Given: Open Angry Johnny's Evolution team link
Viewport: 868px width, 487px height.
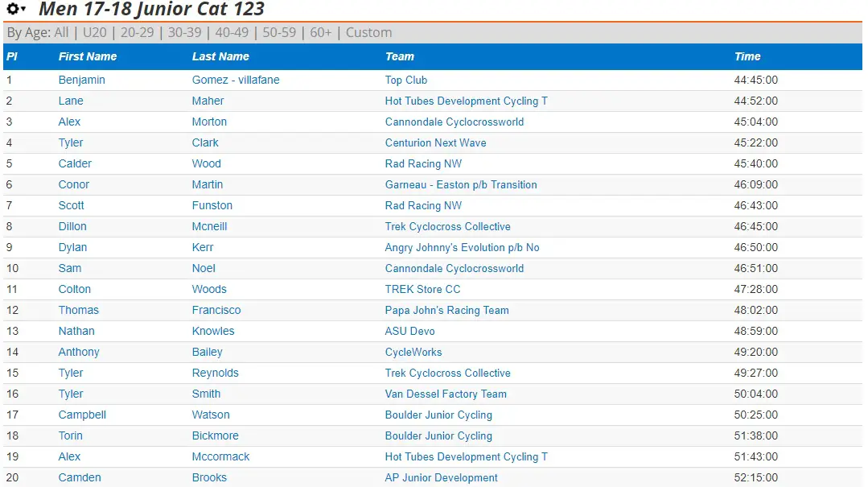Looking at the screenshot, I should click(463, 248).
